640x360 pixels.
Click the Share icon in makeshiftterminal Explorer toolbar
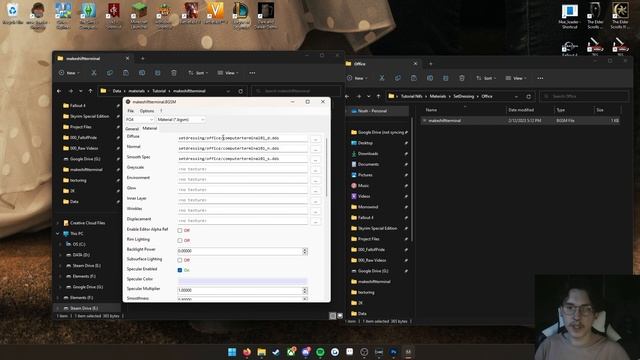coord(158,73)
